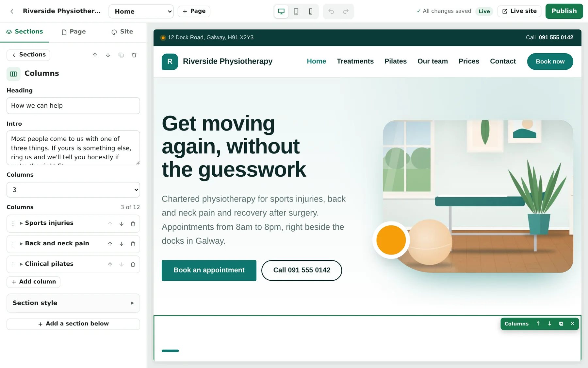The width and height of the screenshot is (588, 368).
Task: Duplicate section from floating Columns toolbar
Action: [561, 324]
